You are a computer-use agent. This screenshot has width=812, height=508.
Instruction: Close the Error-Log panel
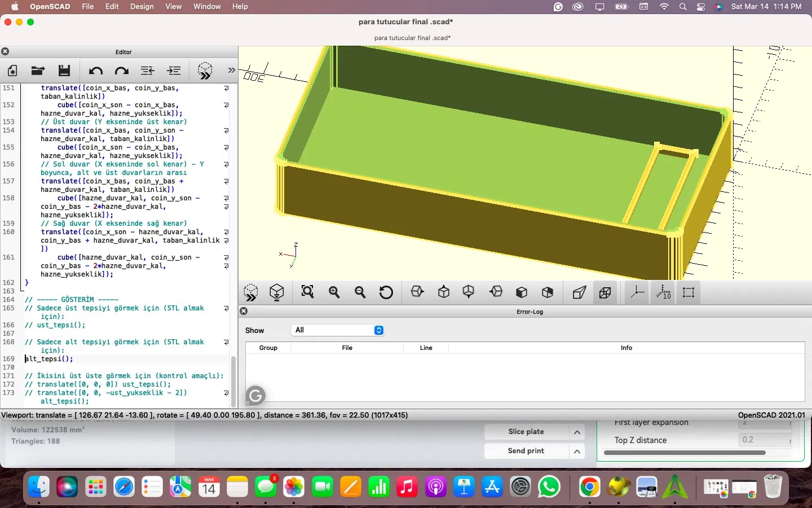click(244, 311)
